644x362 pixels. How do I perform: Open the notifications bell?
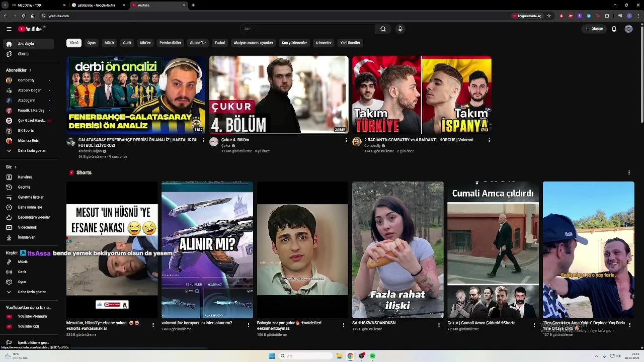coord(614,29)
